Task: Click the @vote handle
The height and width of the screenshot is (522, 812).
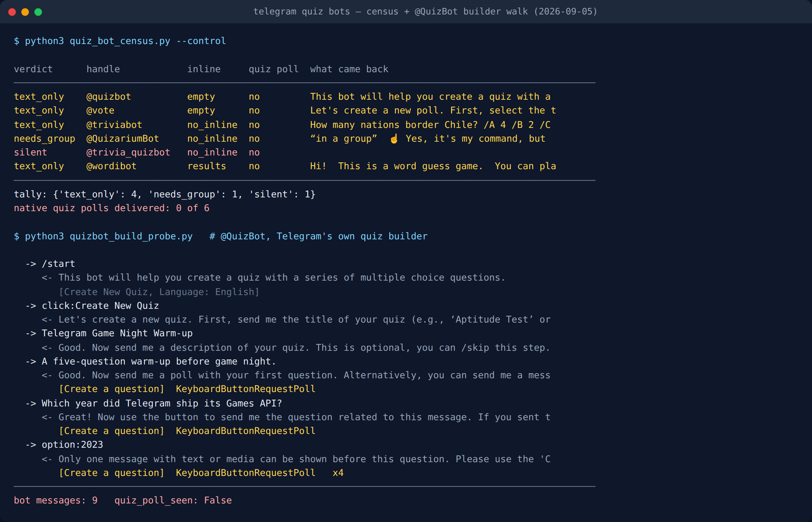Action: pyautogui.click(x=100, y=111)
